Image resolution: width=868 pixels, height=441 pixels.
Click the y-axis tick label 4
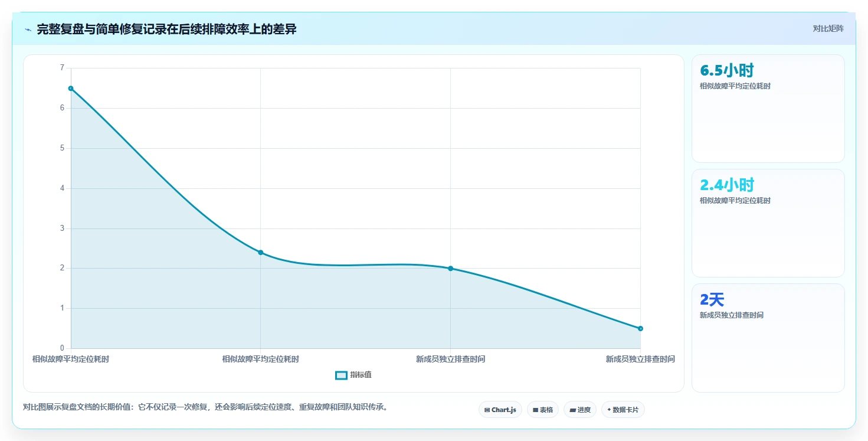point(62,188)
